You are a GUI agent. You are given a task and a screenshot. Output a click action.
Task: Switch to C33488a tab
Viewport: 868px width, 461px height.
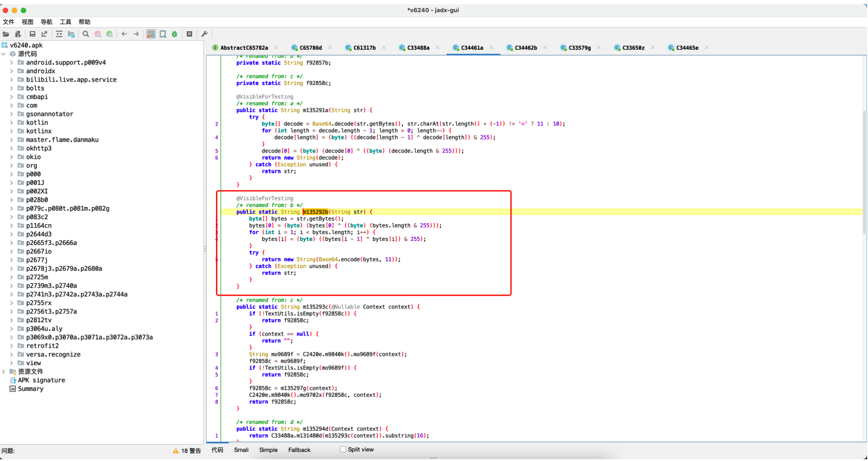pos(418,48)
